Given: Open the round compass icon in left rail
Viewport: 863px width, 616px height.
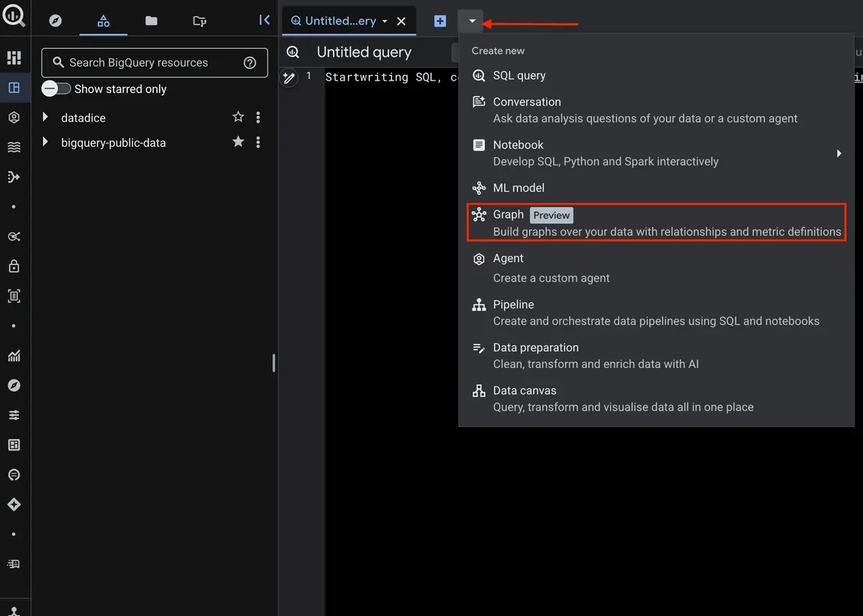Looking at the screenshot, I should tap(14, 385).
